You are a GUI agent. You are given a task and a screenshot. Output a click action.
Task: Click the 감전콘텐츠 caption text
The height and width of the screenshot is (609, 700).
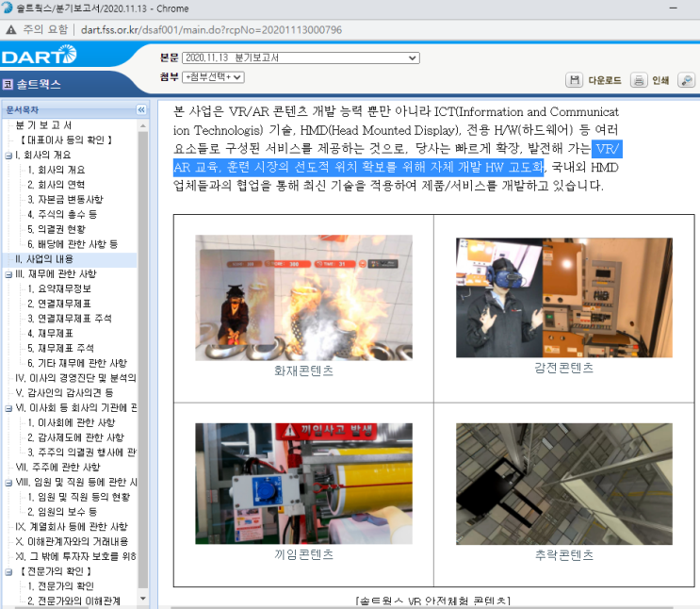(563, 369)
